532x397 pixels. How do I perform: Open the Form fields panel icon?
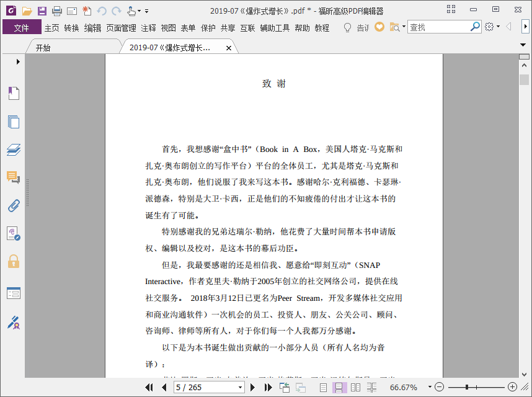[14, 293]
